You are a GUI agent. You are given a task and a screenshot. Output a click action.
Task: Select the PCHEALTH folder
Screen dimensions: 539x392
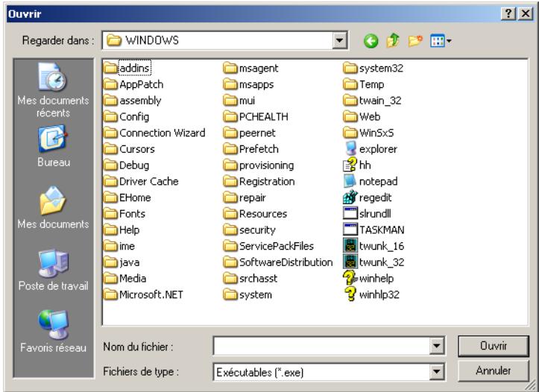tap(256, 116)
